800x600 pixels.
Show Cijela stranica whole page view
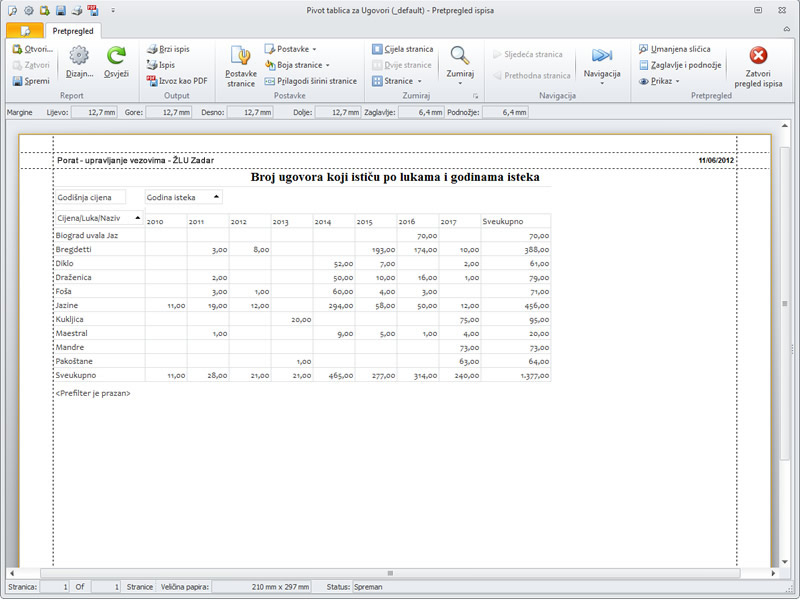[403, 49]
